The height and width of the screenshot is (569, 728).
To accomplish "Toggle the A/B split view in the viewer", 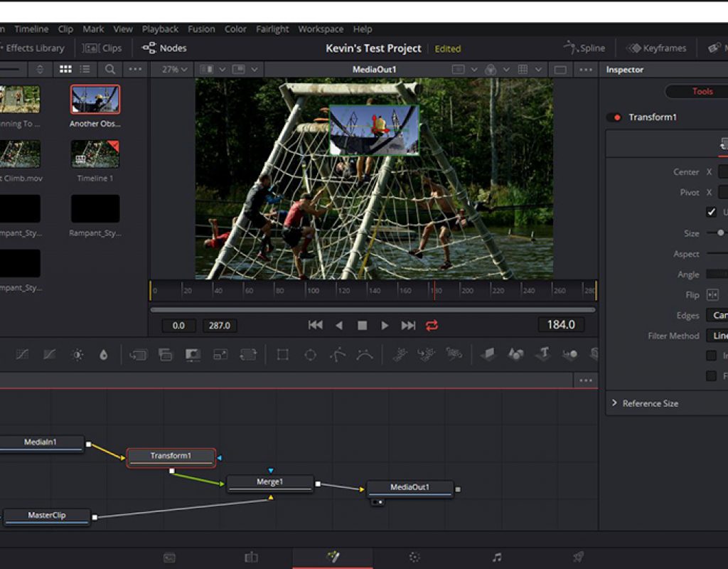I will tap(206, 69).
